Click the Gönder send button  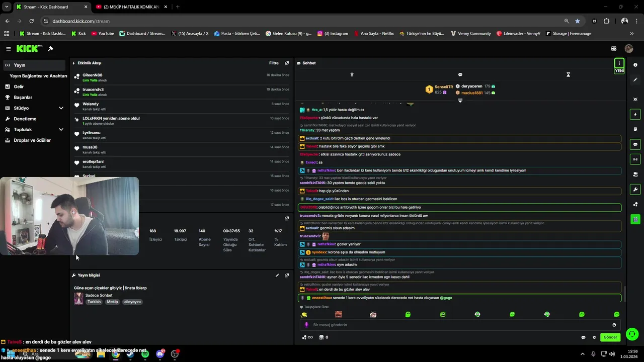point(610,337)
